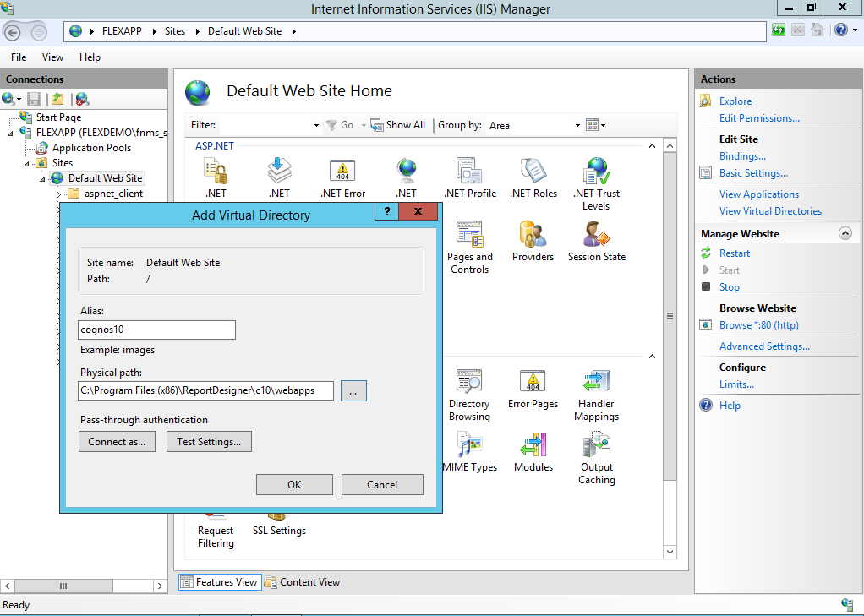Select Start Page tree item
864x616 pixels.
tap(58, 117)
